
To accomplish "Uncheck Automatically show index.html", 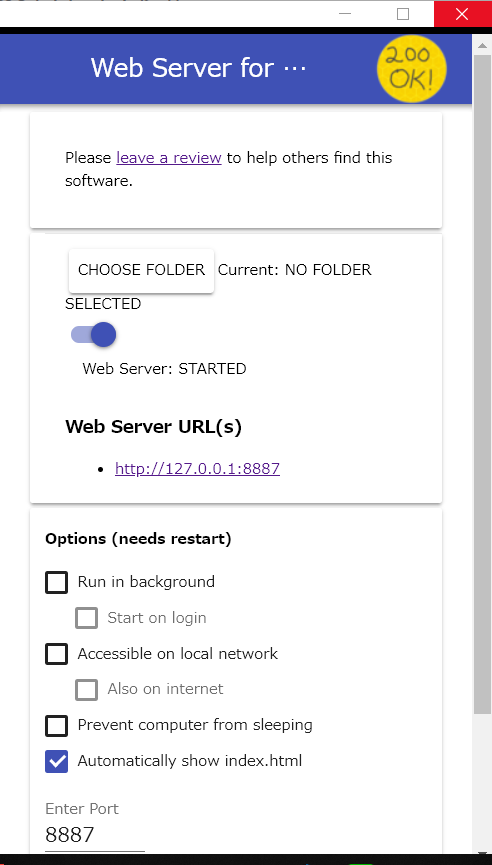I will [56, 761].
